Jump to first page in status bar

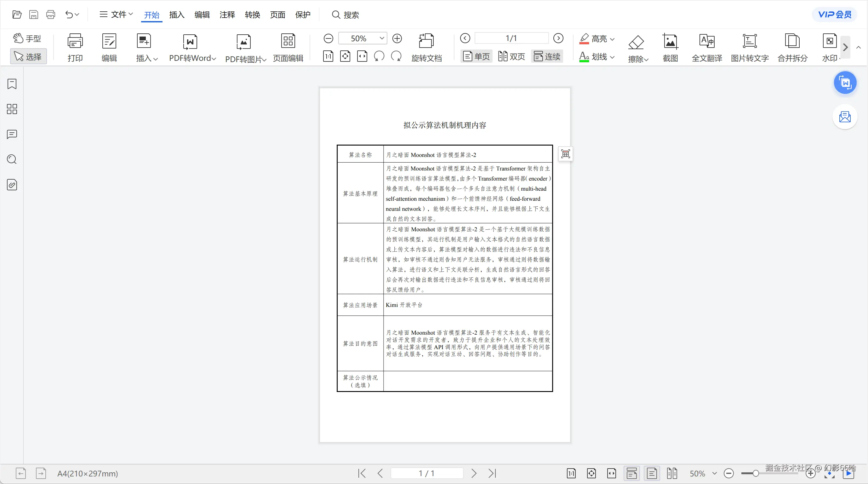pos(362,473)
